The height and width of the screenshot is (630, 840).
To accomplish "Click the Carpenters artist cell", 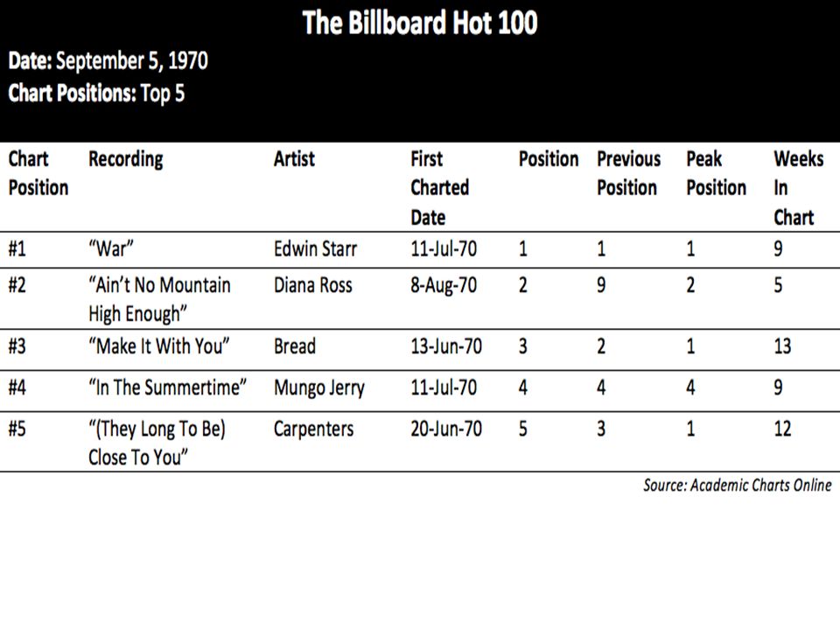I will pos(313,430).
